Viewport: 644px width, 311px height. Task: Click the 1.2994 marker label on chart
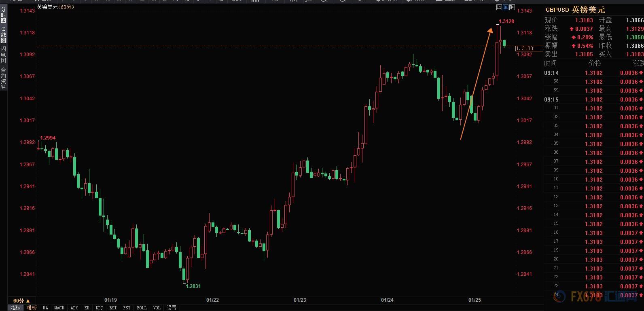tap(48, 138)
